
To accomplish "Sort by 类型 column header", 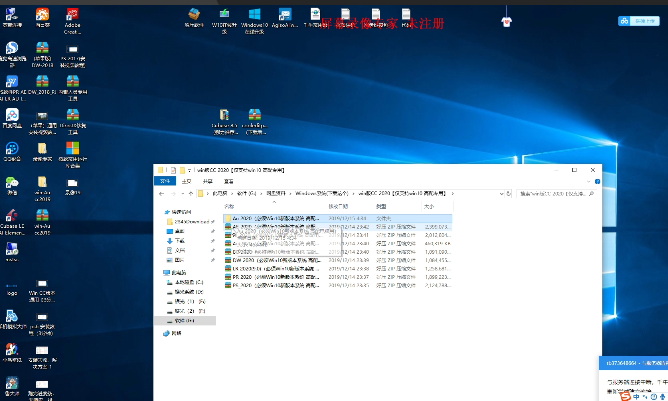I will click(381, 206).
